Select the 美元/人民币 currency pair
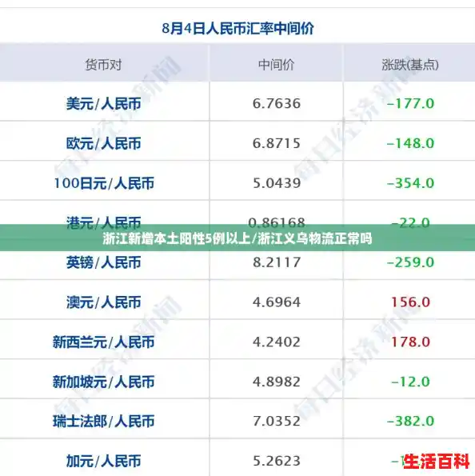 (x=103, y=104)
